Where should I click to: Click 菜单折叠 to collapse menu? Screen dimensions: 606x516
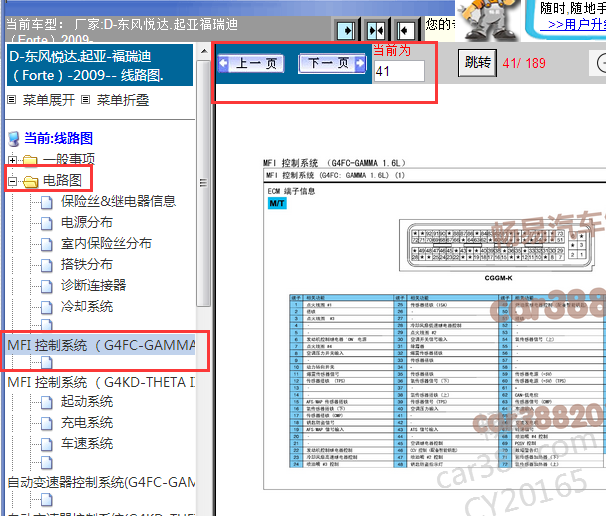pyautogui.click(x=123, y=100)
